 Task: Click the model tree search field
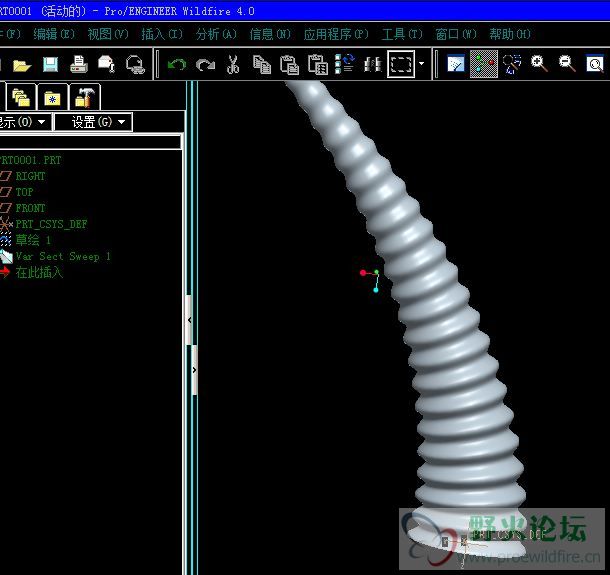pos(90,142)
